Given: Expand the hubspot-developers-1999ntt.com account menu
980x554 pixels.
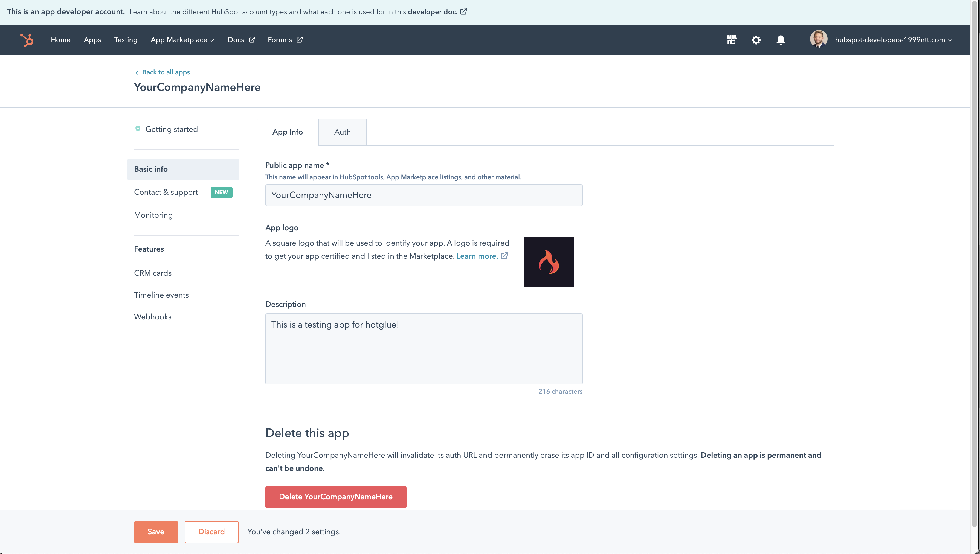Looking at the screenshot, I should tap(893, 40).
